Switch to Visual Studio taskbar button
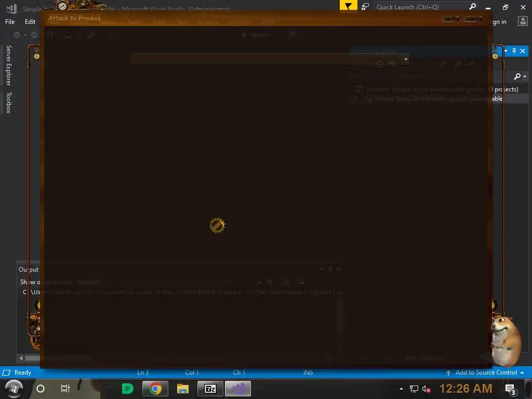532x399 pixels. point(238,389)
